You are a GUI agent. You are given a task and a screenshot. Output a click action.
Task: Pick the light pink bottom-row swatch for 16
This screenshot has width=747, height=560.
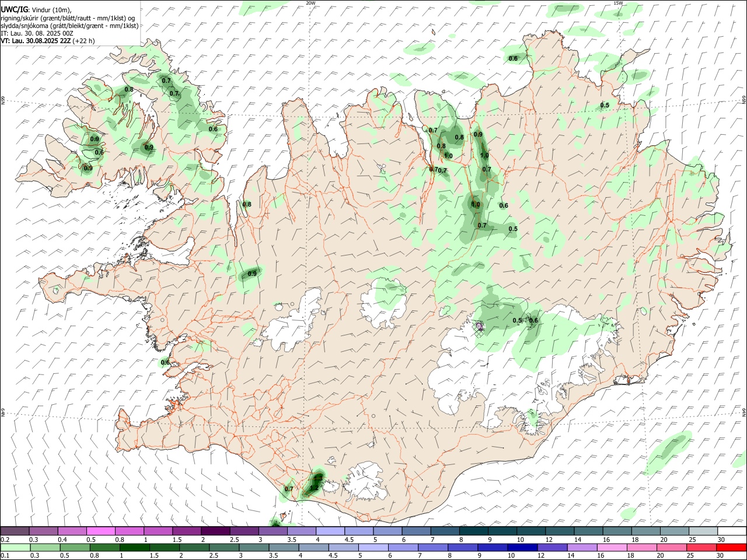612,547
